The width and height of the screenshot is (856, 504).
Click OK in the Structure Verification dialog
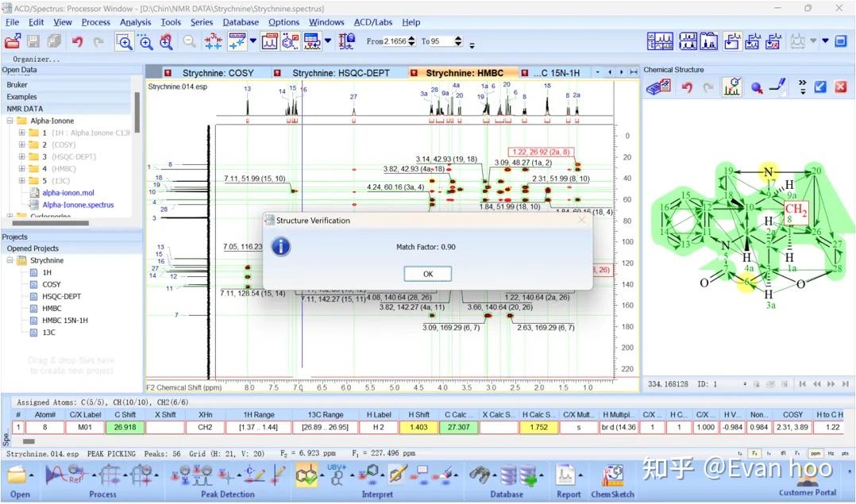[x=427, y=273]
